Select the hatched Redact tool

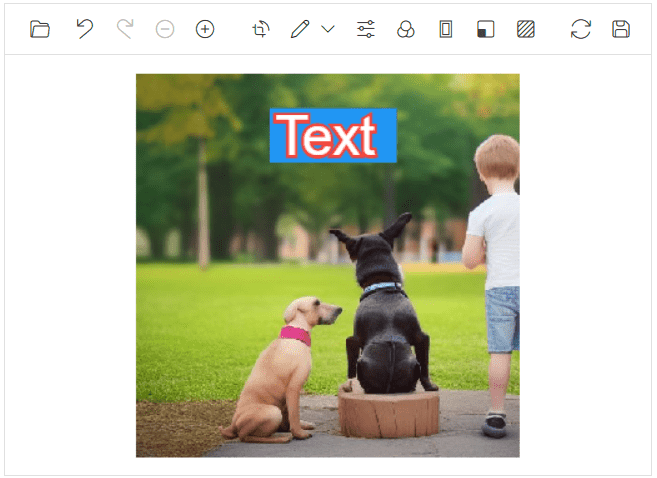coord(526,29)
